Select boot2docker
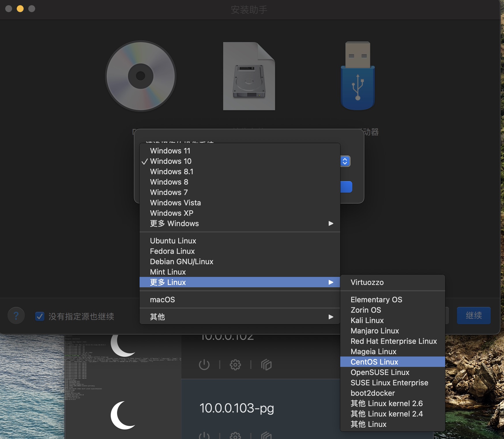This screenshot has width=504, height=439. [x=393, y=393]
